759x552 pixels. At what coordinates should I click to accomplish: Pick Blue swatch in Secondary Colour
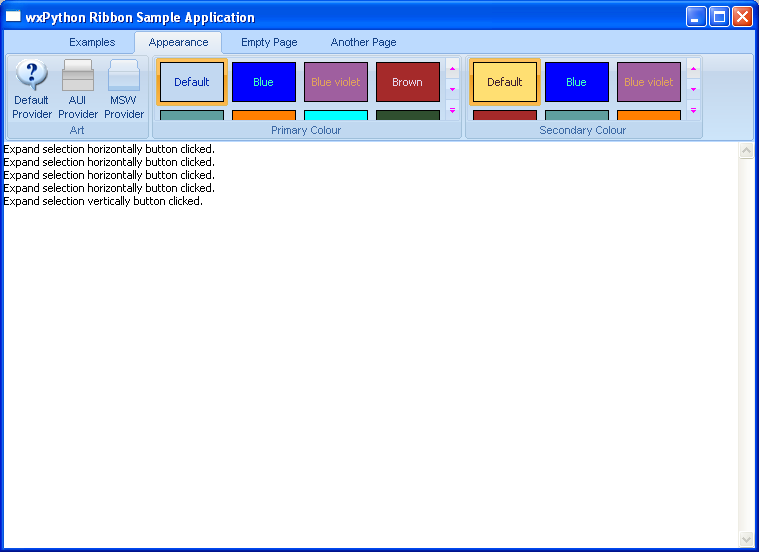577,82
